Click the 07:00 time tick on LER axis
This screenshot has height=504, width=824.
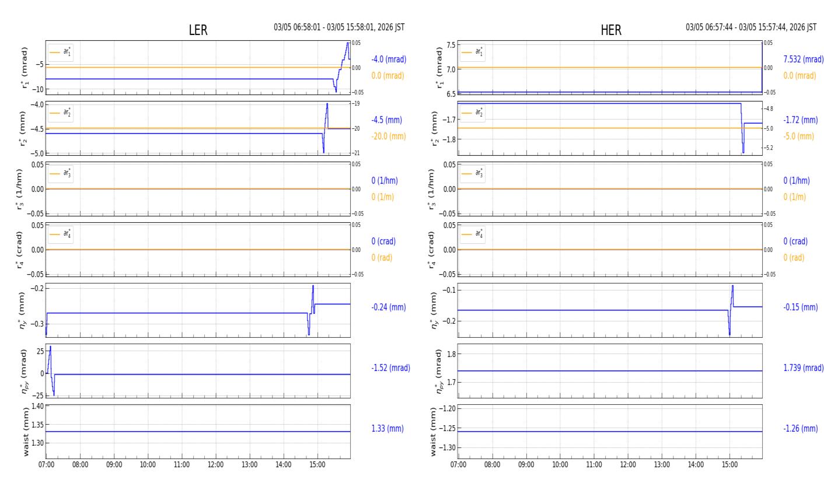point(46,465)
